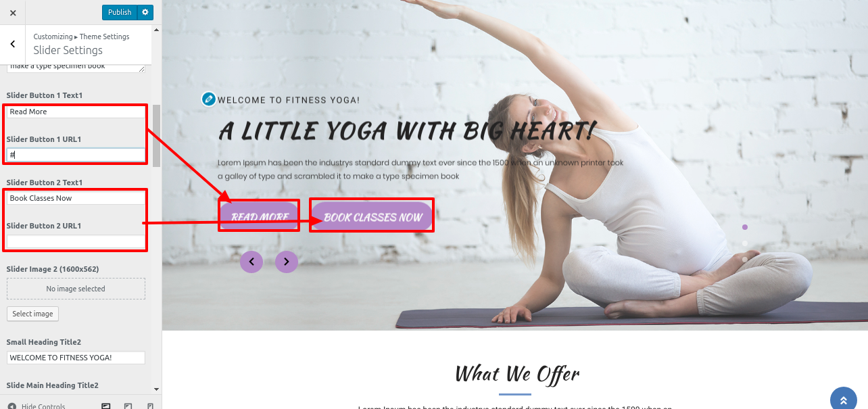This screenshot has height=409, width=868.
Task: Close the Customizer with the X icon
Action: coord(13,12)
